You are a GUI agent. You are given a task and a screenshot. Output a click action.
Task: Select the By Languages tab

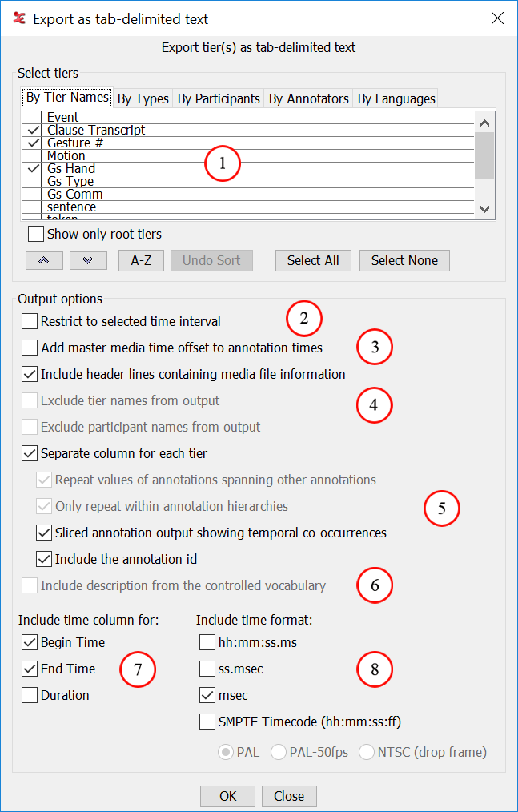pyautogui.click(x=396, y=98)
